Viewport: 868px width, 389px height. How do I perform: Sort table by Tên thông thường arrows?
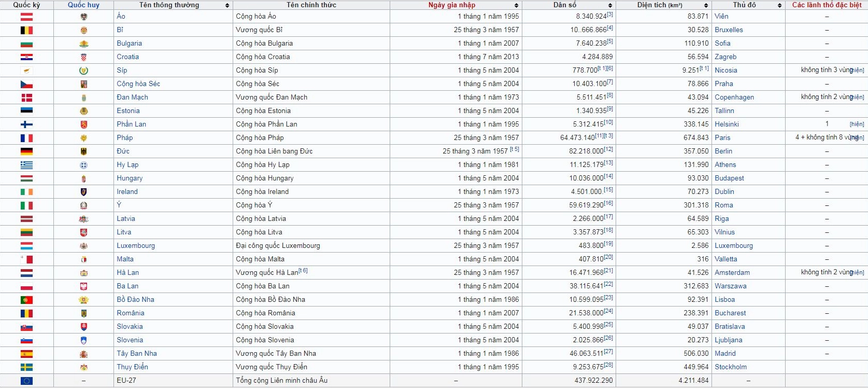(227, 5)
